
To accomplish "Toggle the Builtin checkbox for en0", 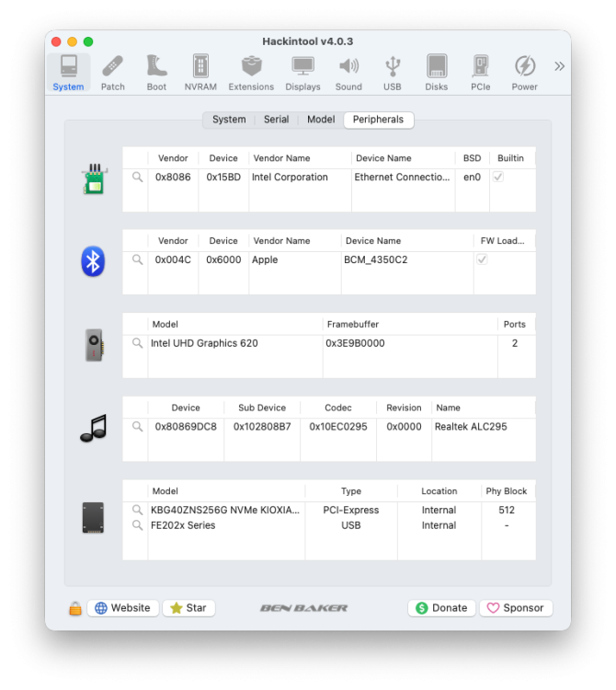I will pyautogui.click(x=498, y=178).
